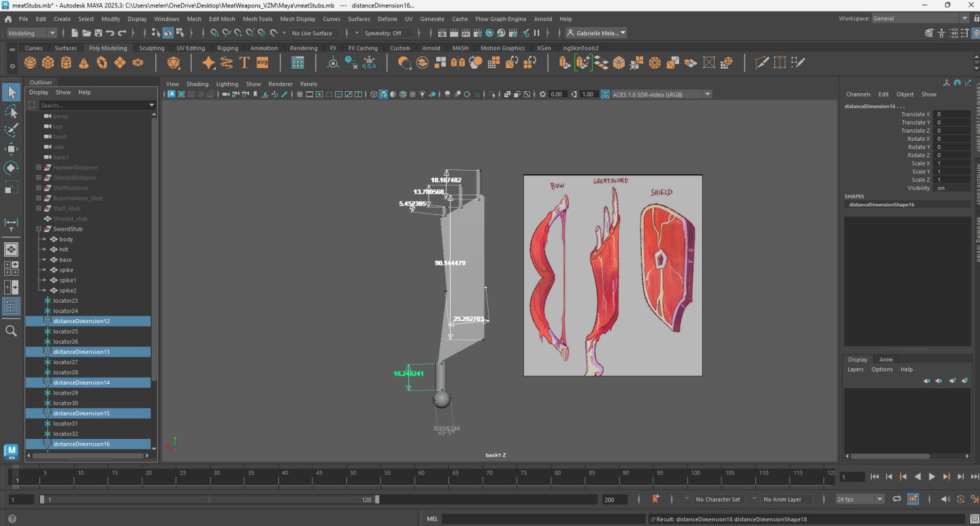The width and height of the screenshot is (980, 526).
Task: Activate the Select tool arrow
Action: tap(11, 92)
